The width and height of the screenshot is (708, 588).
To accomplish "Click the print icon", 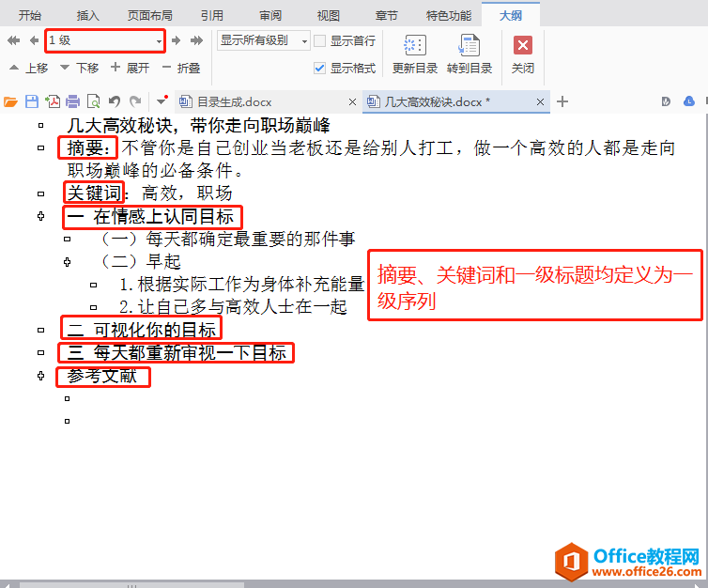I will (x=72, y=101).
